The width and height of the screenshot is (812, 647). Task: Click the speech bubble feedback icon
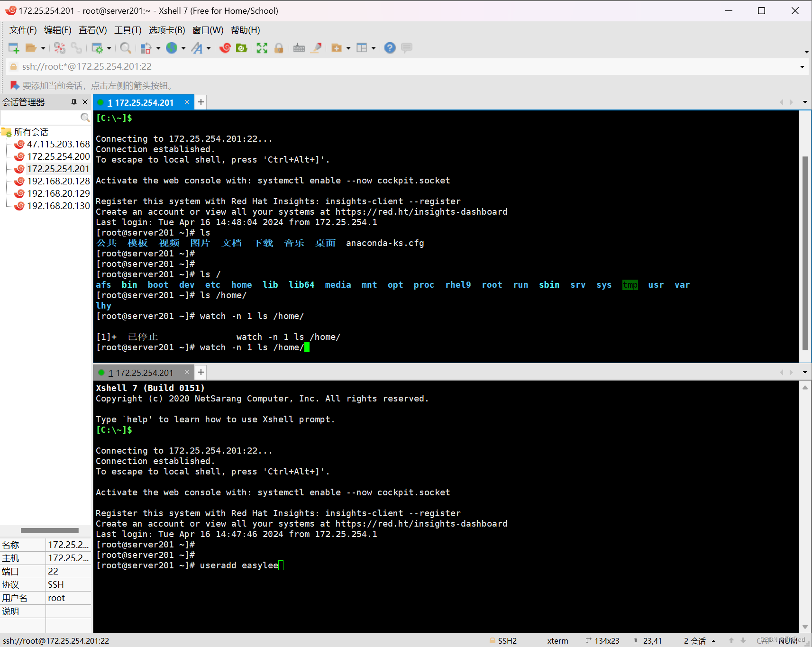tap(407, 48)
